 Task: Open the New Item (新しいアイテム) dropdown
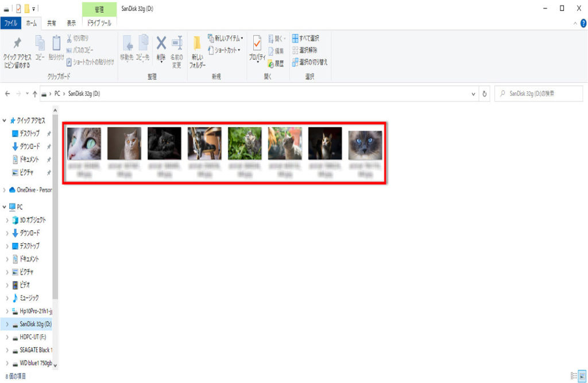click(225, 38)
